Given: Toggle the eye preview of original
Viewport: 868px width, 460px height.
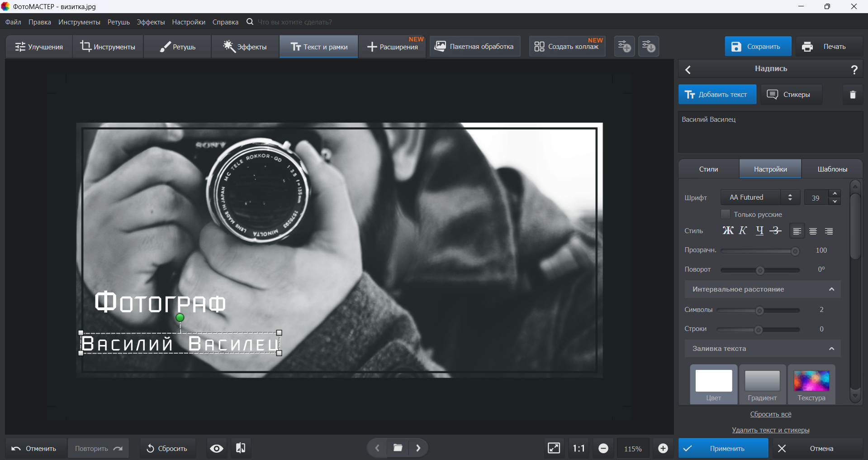Looking at the screenshot, I should tap(217, 448).
